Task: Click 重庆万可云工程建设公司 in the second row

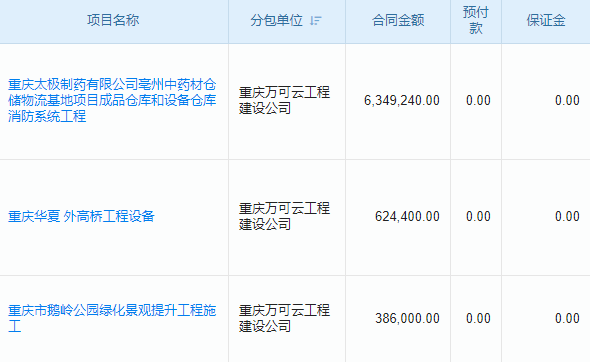Action: (x=284, y=216)
